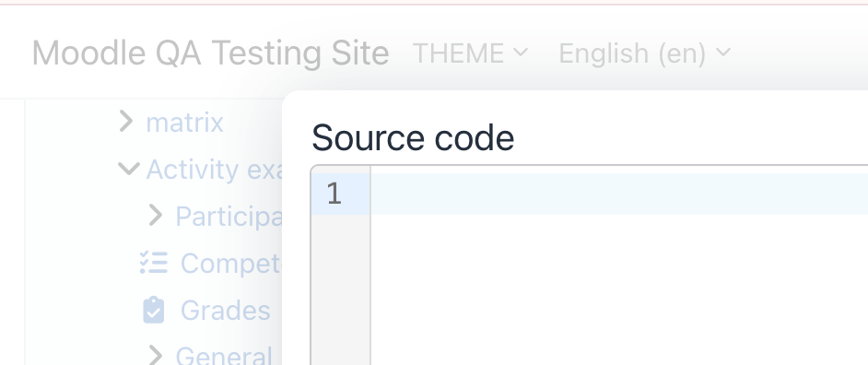Expand the matrix tree node chevron
Image resolution: width=868 pixels, height=365 pixels.
pyautogui.click(x=126, y=122)
